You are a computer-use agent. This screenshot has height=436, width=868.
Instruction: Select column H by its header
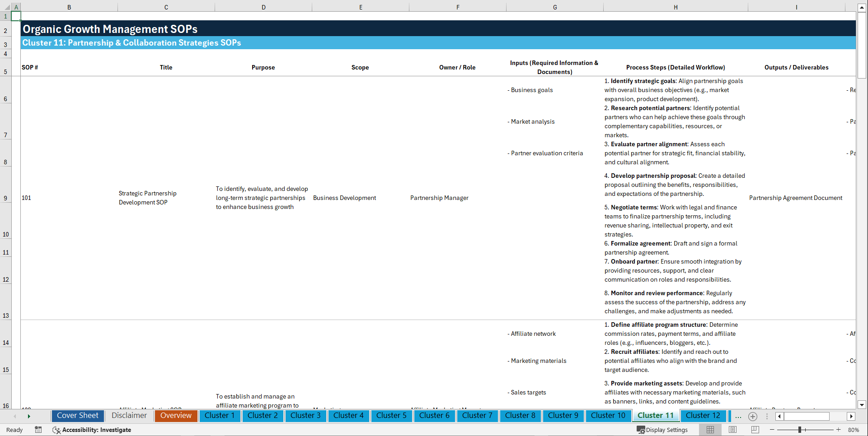point(675,7)
